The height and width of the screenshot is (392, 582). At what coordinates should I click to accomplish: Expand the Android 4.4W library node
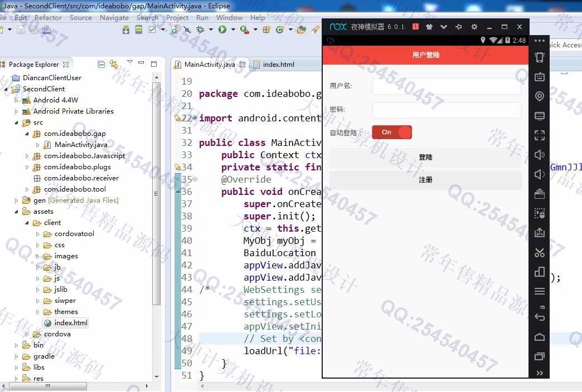point(16,100)
